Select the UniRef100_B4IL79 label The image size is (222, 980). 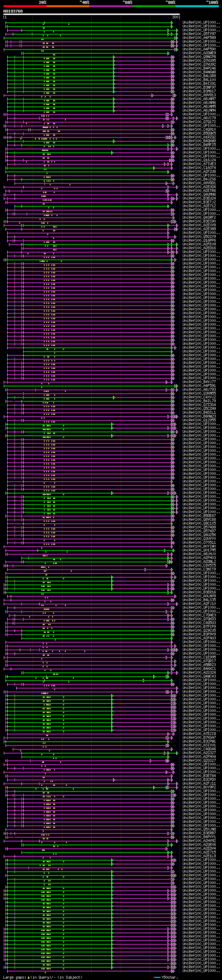coord(199,400)
